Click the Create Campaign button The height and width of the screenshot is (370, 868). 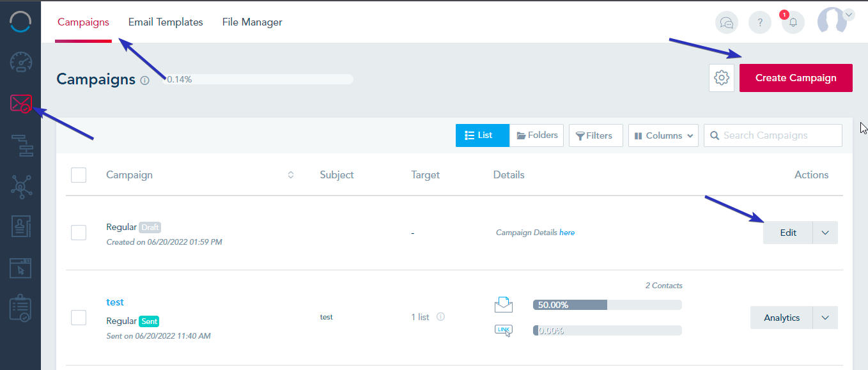click(796, 78)
